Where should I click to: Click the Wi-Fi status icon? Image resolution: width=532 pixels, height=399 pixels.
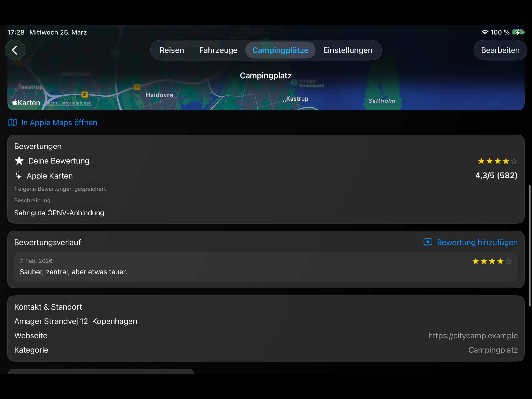(485, 32)
